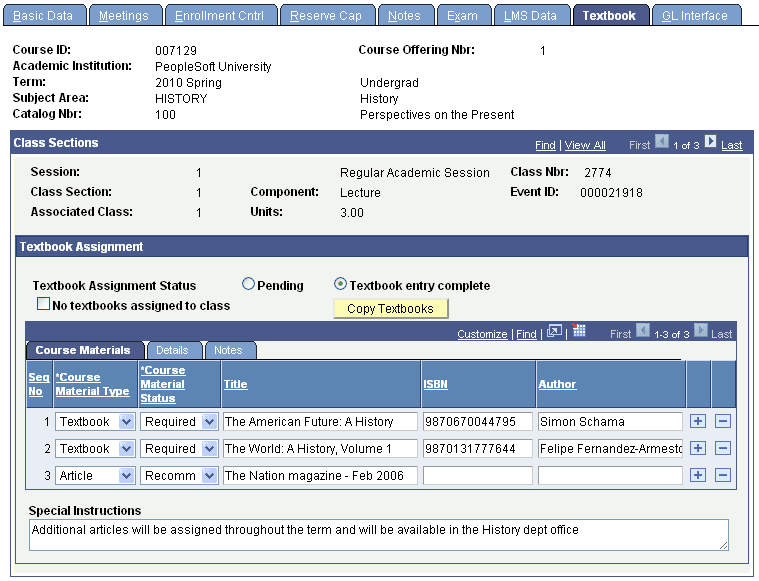Switch to Details grid tab
This screenshot has height=581, width=759.
pyautogui.click(x=173, y=350)
